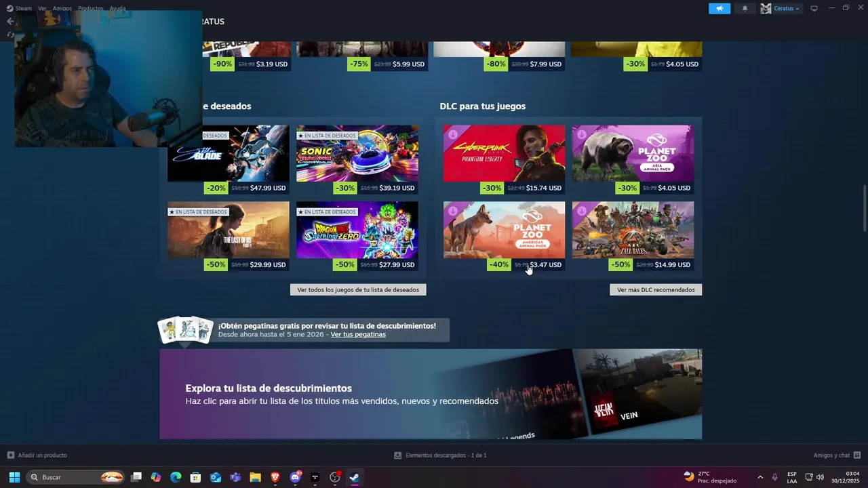Click the 'DLC para tus juegos' heading
The height and width of the screenshot is (488, 868).
click(483, 106)
